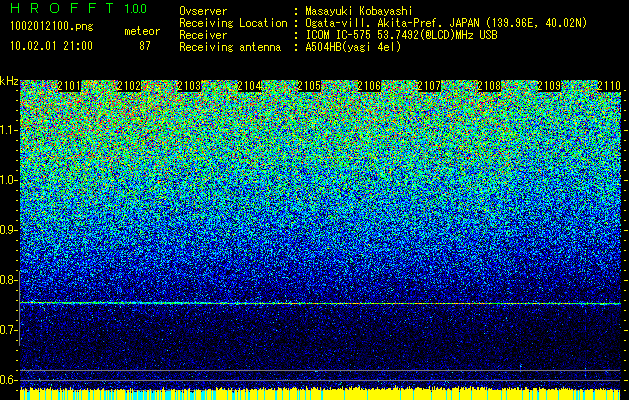Screen dimensions: 629x400
Task: Click the observer name Masayuki Kobayashi
Action: (x=359, y=11)
